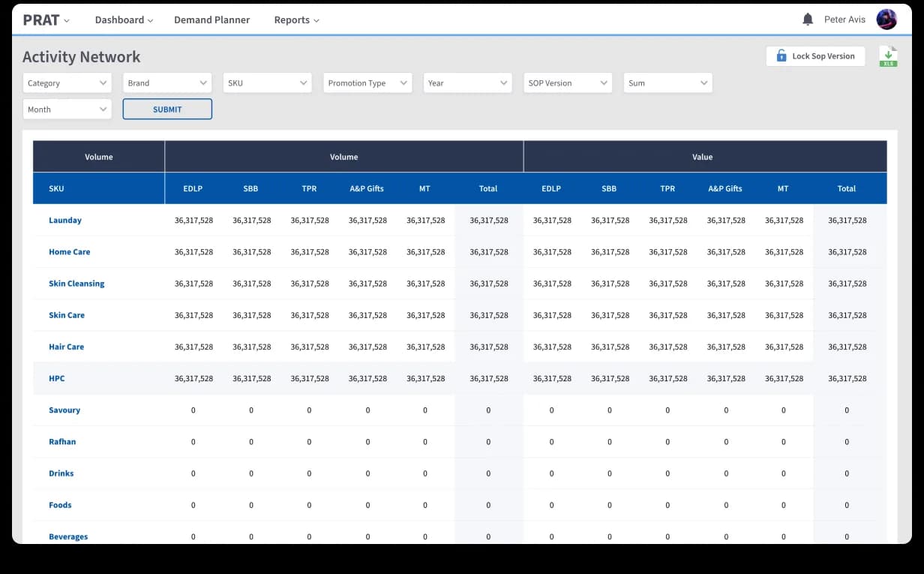
Task: Expand the Sum dropdown
Action: [667, 83]
